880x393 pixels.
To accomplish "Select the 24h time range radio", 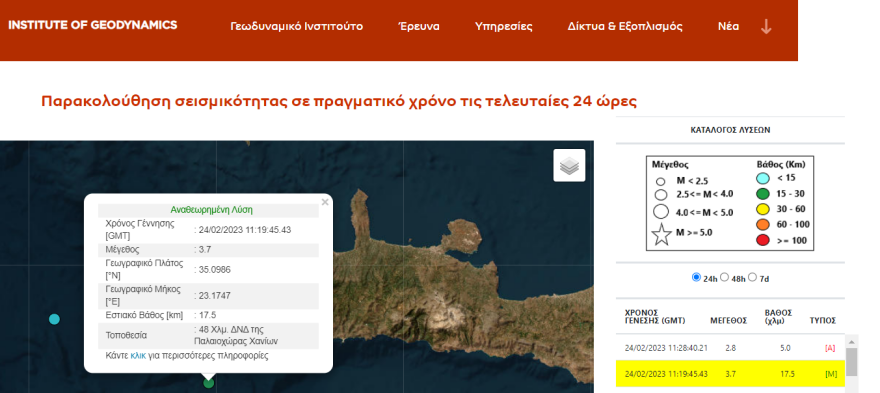I will 696,277.
